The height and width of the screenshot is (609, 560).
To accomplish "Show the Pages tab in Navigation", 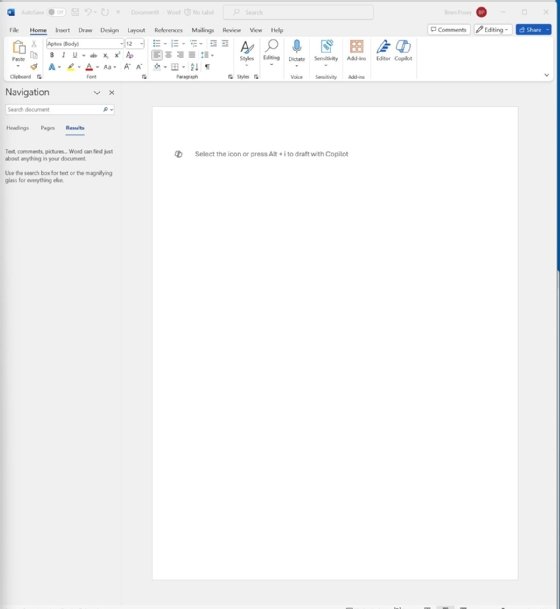I will click(x=48, y=128).
